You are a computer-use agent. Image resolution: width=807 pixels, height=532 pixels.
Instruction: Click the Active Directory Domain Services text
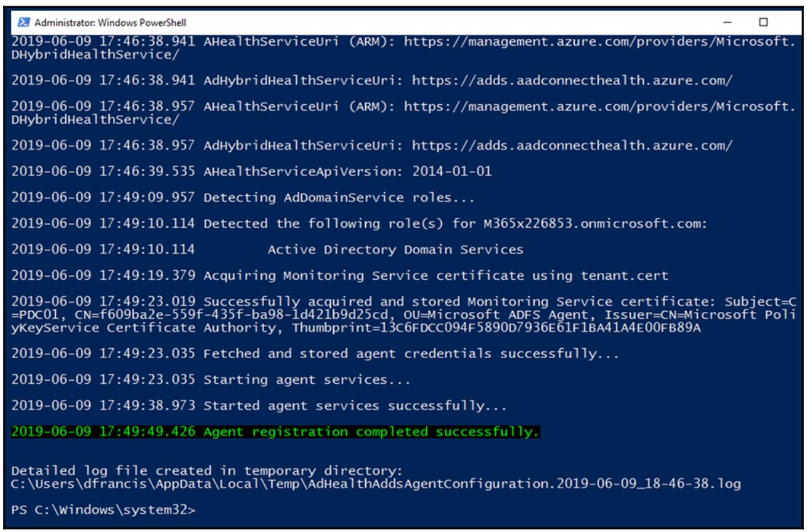(395, 250)
